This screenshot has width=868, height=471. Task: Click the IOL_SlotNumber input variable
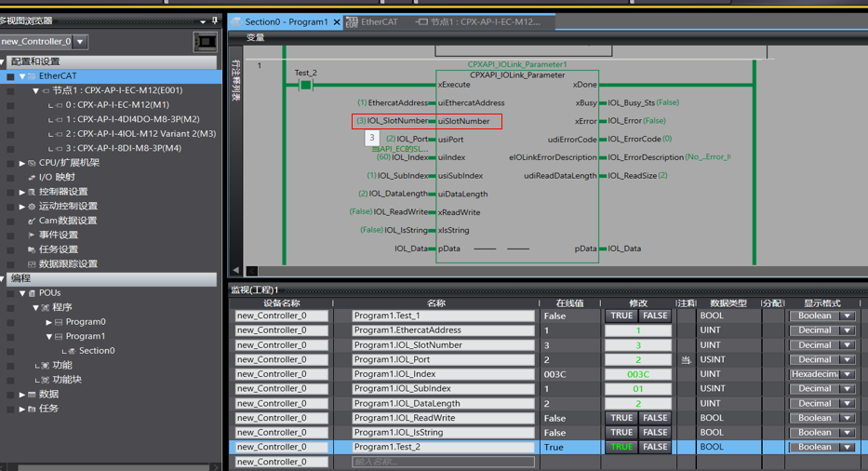click(397, 121)
